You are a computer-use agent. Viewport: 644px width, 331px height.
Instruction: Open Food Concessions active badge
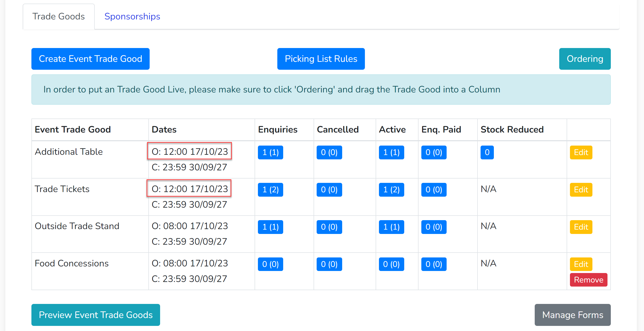coord(391,264)
